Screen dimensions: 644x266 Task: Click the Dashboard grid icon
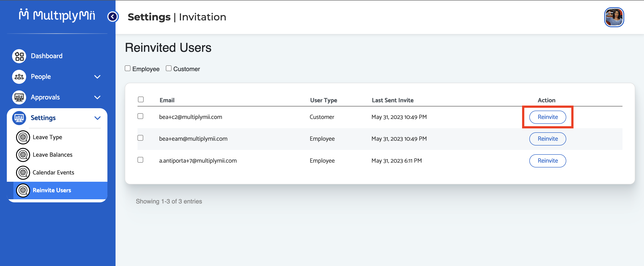pos(19,56)
